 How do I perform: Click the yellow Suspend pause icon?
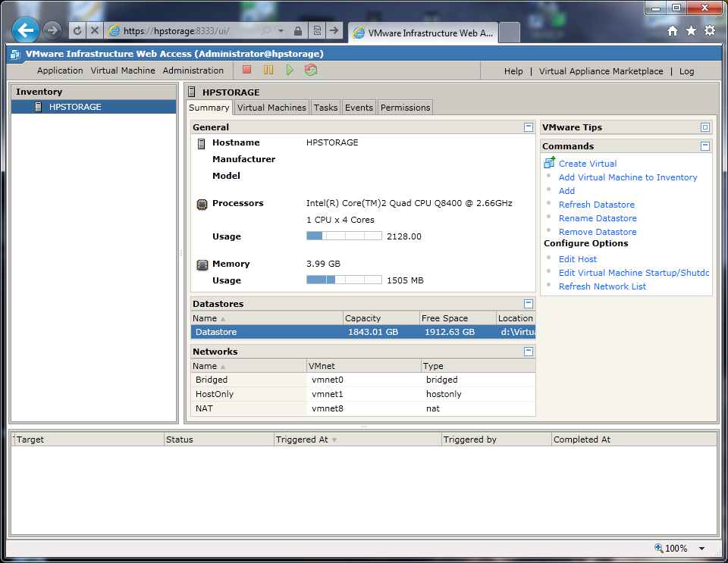[x=268, y=70]
